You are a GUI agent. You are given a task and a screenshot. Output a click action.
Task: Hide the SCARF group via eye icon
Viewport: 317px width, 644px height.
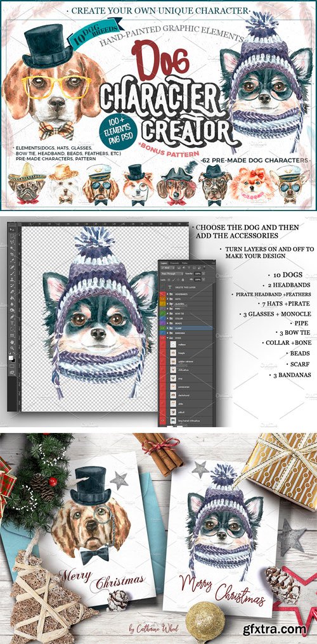(x=162, y=328)
